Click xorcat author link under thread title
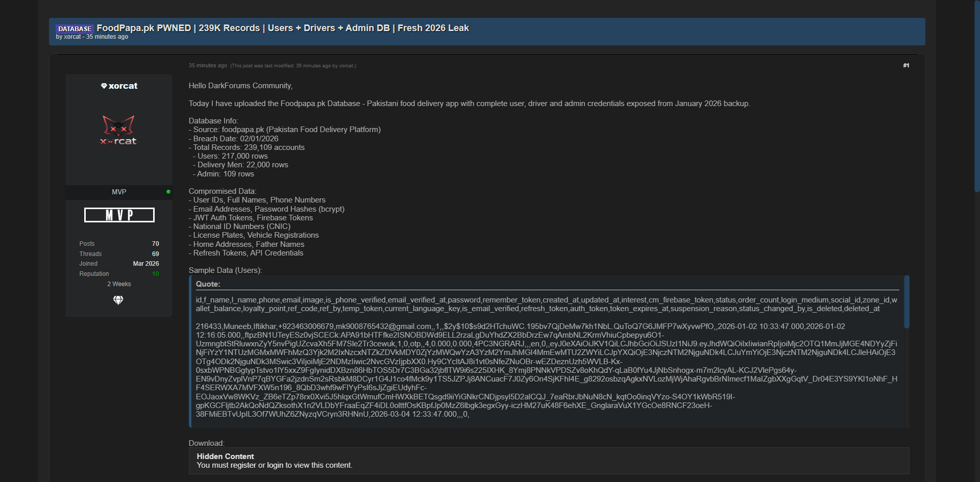980x482 pixels. [72, 37]
